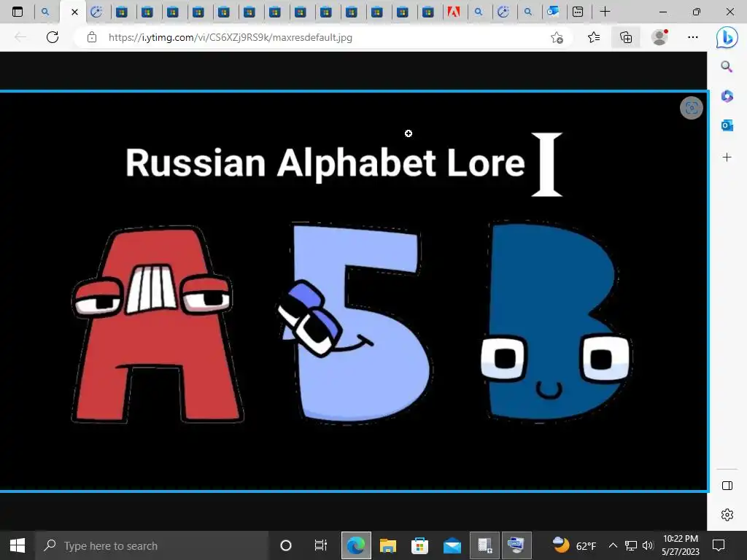Open Mail app from taskbar

coord(452,545)
